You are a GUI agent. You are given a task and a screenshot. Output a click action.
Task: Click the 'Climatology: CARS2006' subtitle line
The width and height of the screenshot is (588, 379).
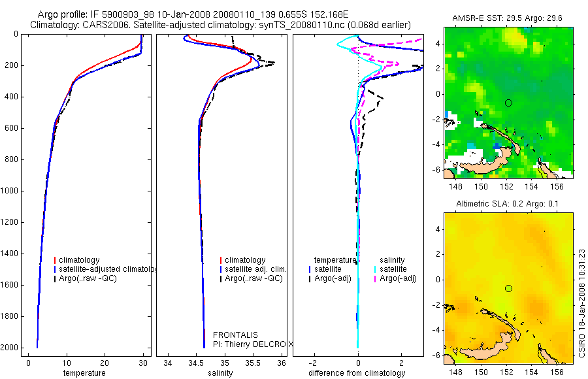pos(221,25)
